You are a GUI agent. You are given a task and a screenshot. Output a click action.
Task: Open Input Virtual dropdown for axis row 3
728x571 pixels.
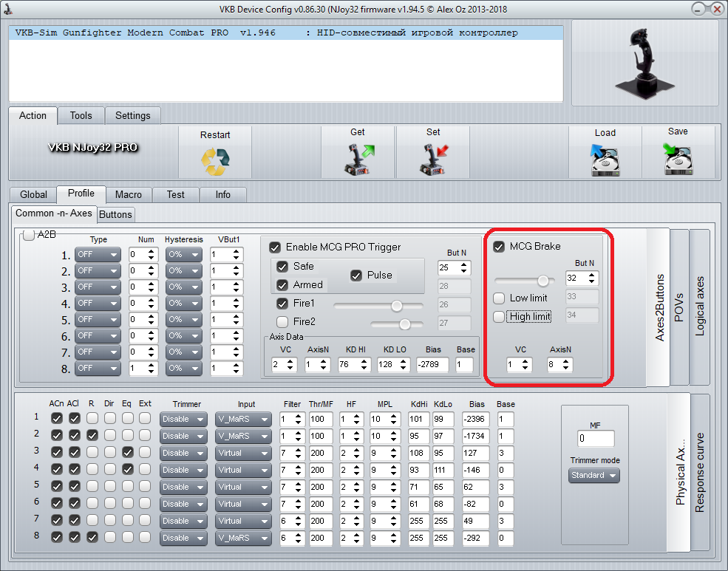(243, 454)
